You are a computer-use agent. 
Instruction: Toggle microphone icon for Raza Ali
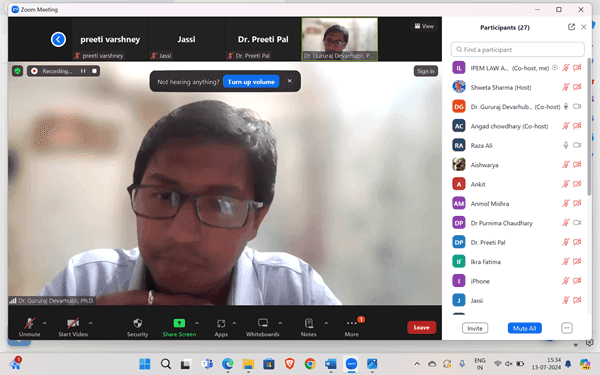pos(566,145)
